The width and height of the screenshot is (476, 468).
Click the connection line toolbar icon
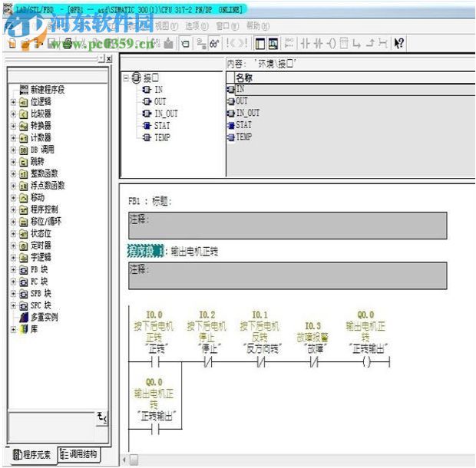(x=383, y=44)
